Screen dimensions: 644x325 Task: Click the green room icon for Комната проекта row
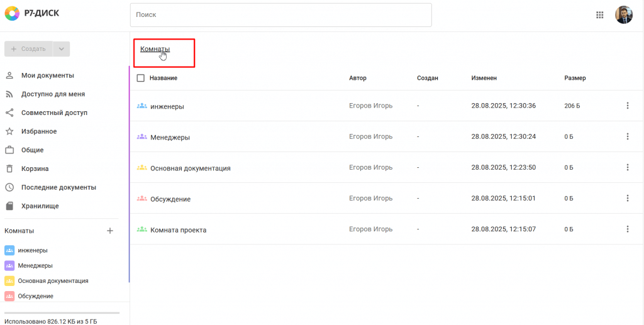tap(142, 229)
